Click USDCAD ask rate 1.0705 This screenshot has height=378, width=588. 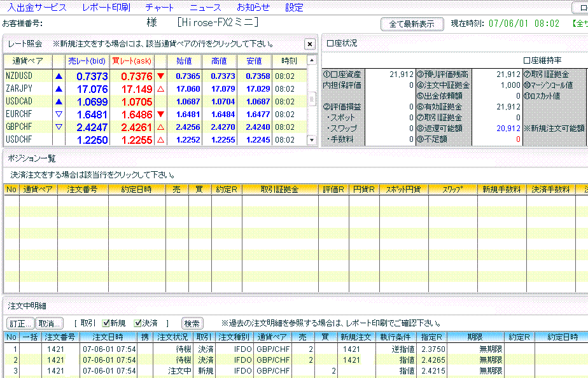136,102
